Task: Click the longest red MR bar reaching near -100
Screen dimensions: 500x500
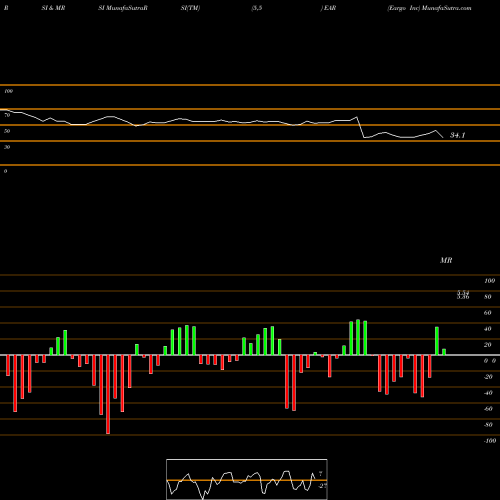Action: (x=108, y=394)
